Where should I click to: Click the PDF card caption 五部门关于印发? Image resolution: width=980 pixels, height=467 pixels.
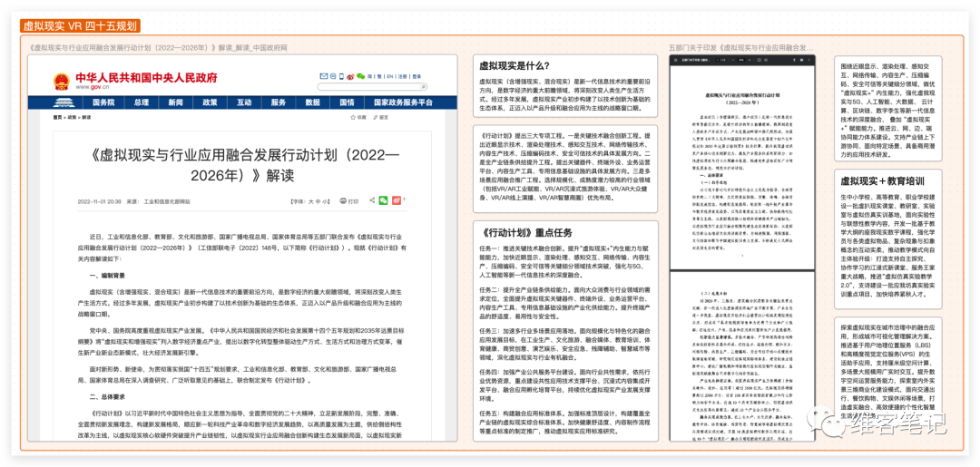pyautogui.click(x=741, y=47)
